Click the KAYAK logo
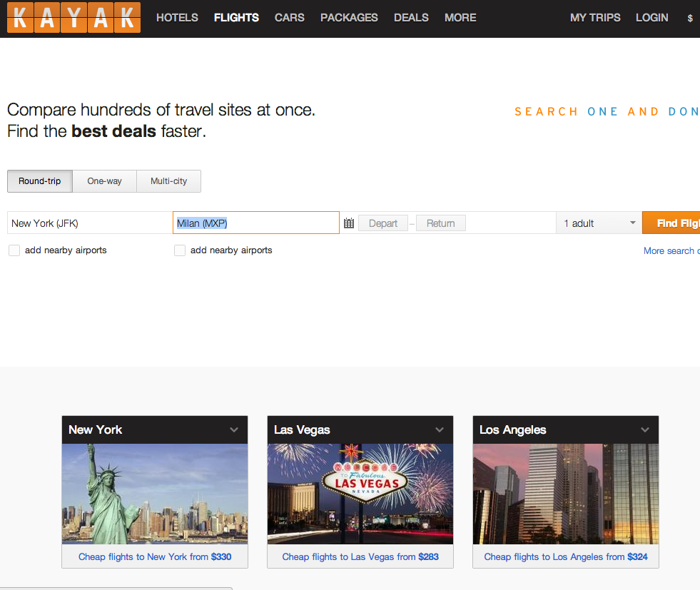This screenshot has width=700, height=590. coord(73,17)
